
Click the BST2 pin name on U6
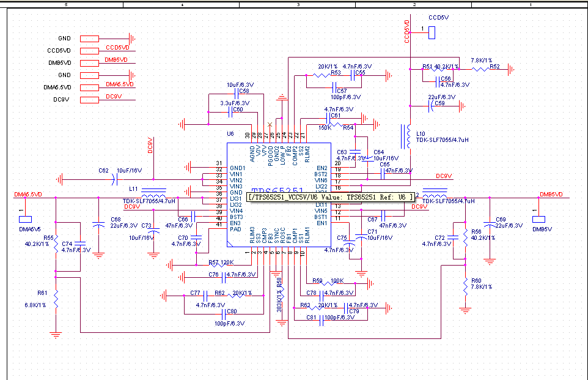click(321, 174)
